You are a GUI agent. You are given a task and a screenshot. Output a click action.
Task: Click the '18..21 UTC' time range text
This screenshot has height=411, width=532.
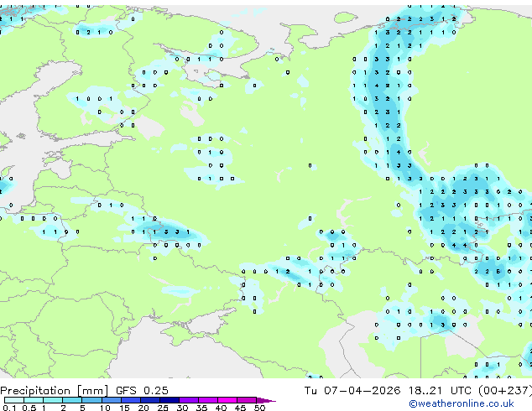click(440, 391)
